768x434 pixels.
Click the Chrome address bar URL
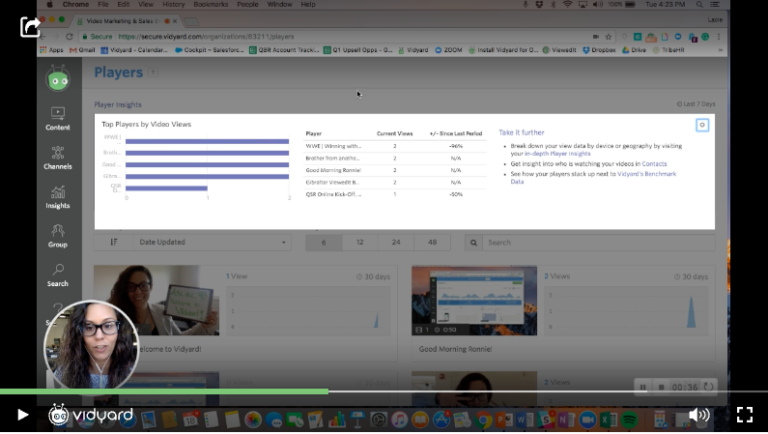tap(206, 37)
